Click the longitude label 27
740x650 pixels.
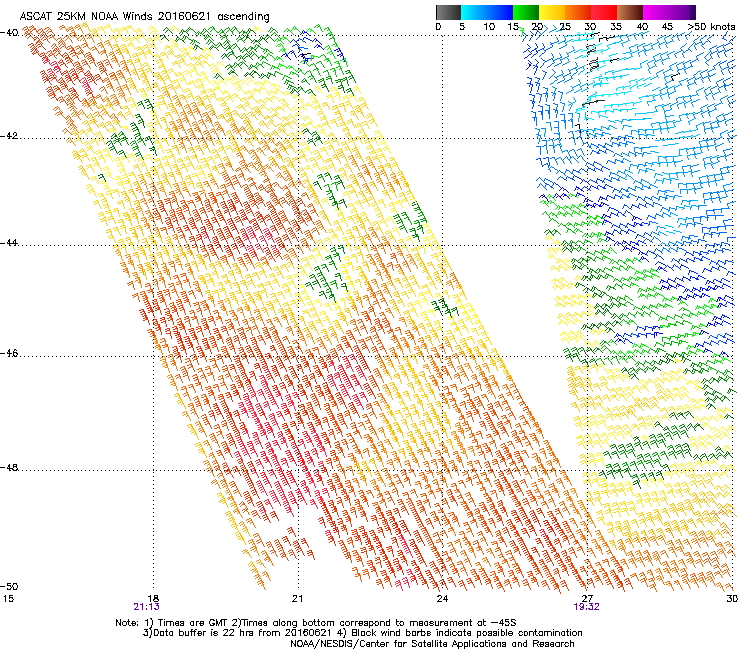(587, 599)
